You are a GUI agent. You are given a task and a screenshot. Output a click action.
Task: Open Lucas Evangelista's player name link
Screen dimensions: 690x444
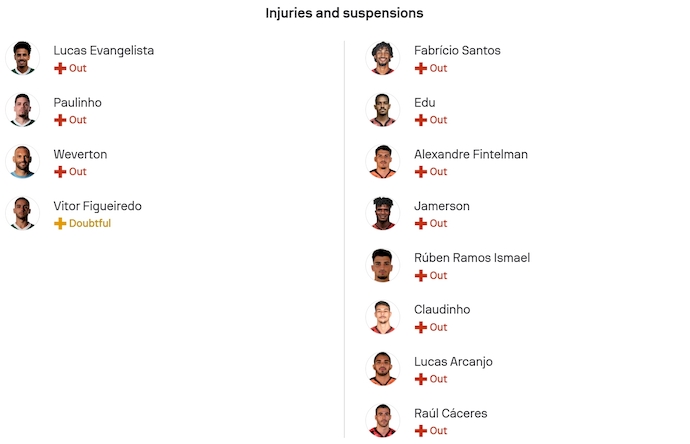[103, 51]
